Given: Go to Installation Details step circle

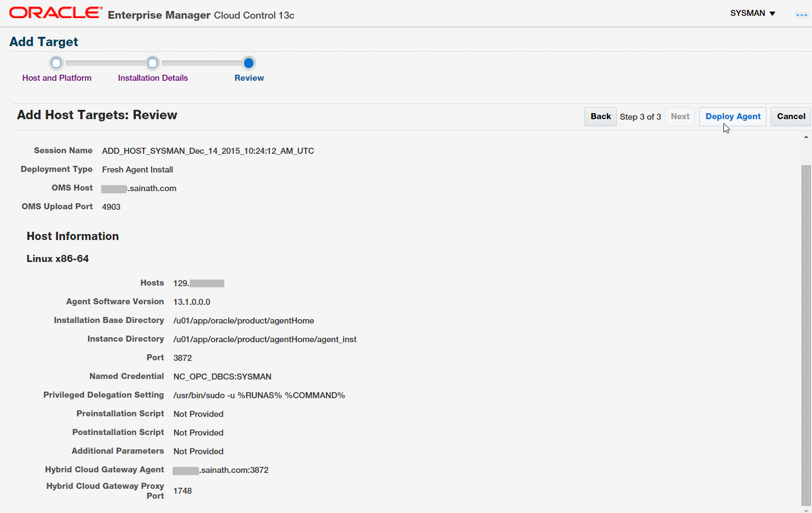Looking at the screenshot, I should point(153,63).
